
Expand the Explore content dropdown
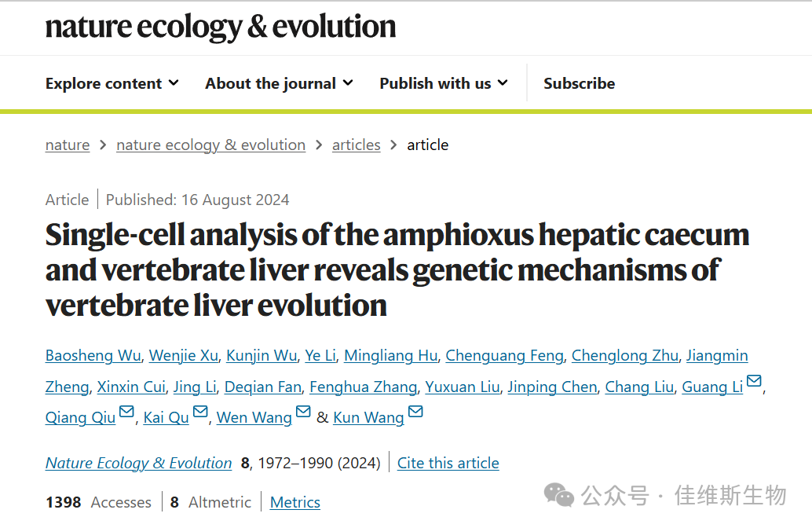[112, 83]
